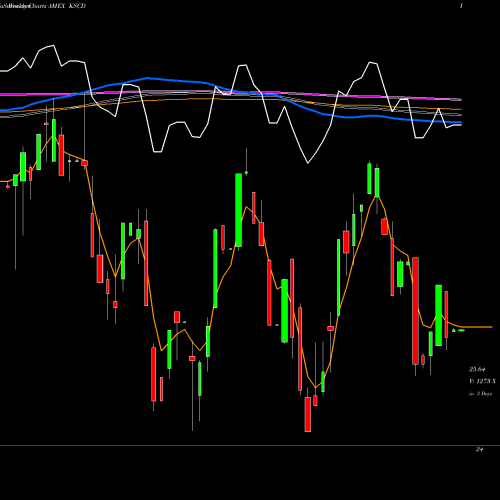500x500 pixels.
Task: Click the tallest green candlestick near chart center
Action: coord(239,210)
